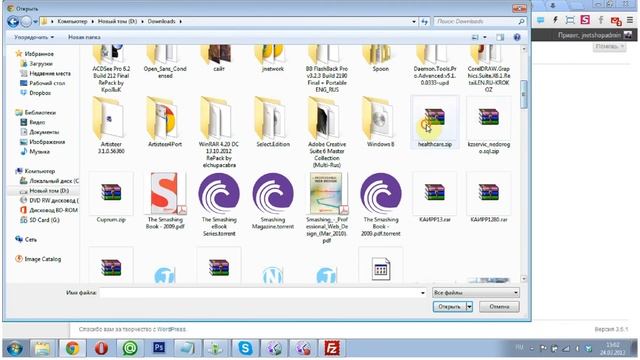Open the сайт folder
Screen dimensions: 640x360
pyautogui.click(x=219, y=59)
